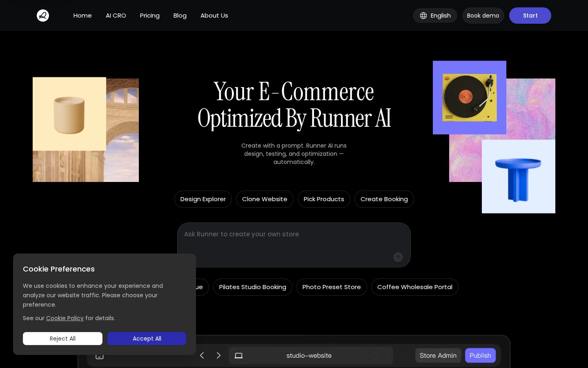This screenshot has height=368, width=588.
Task: Click the Publish button
Action: pos(480,355)
